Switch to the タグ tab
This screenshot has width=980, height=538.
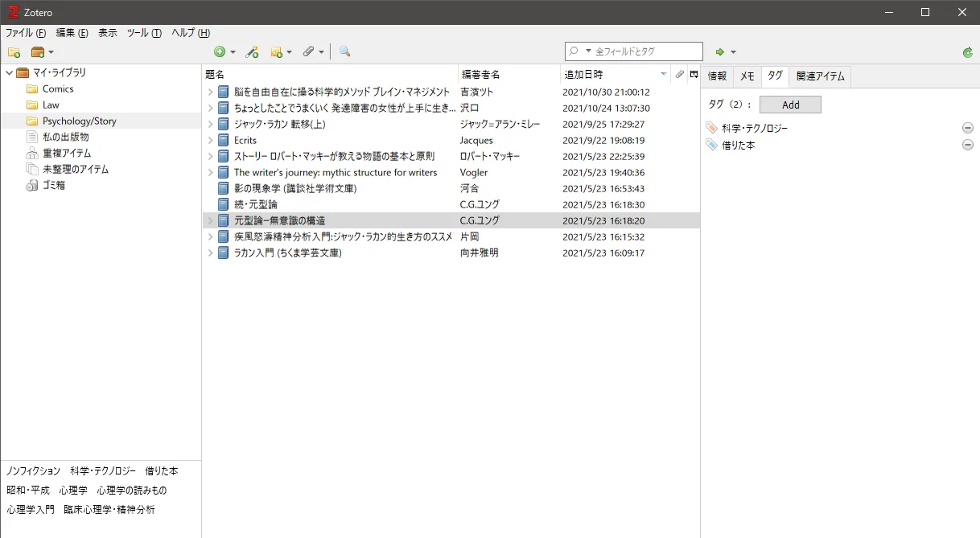775,76
